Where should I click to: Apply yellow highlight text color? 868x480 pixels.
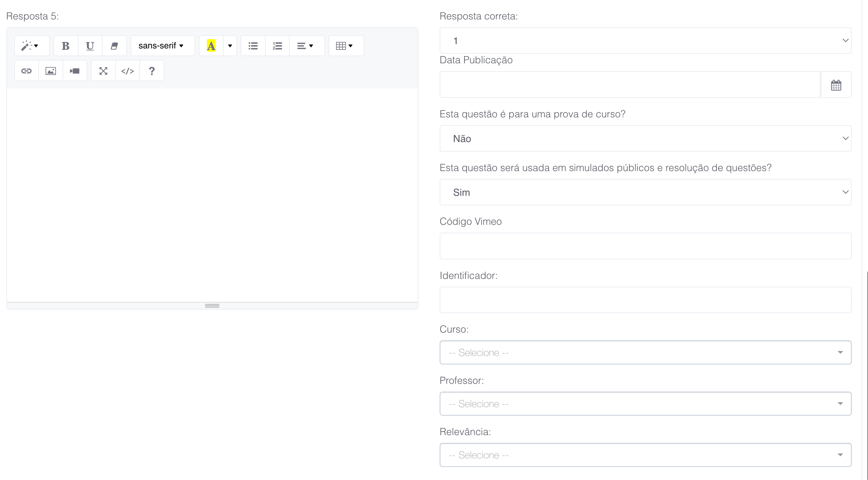(211, 46)
